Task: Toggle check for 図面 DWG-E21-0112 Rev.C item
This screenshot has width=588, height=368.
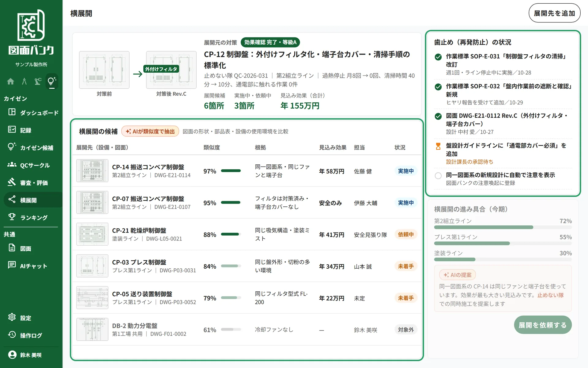Action: [x=438, y=117]
